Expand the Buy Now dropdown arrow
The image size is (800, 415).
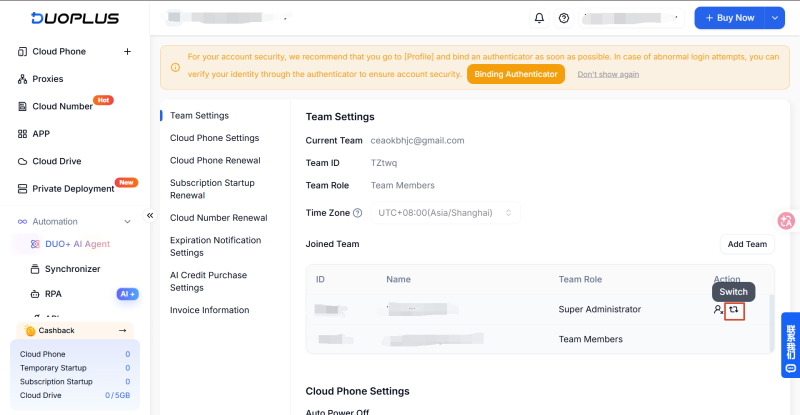[775, 18]
